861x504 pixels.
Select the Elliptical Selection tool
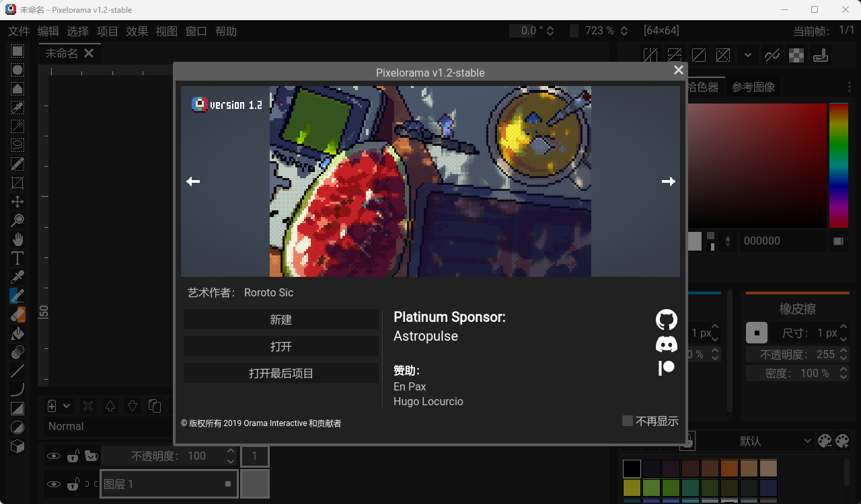[x=17, y=71]
